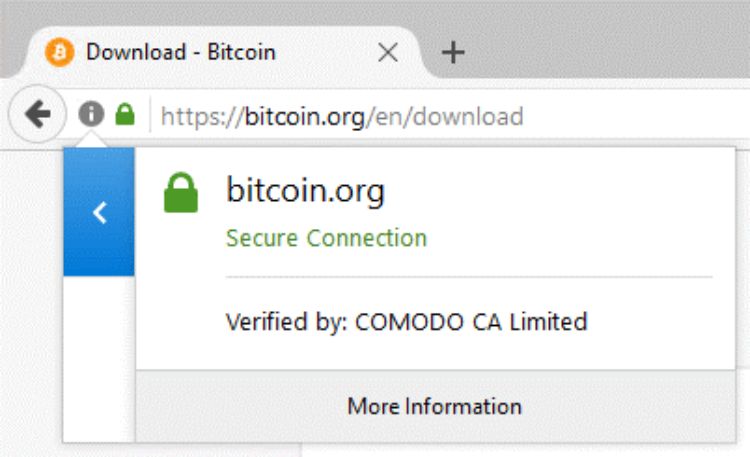750x457 pixels.
Task: Click the green padlock in address bar
Action: [124, 115]
